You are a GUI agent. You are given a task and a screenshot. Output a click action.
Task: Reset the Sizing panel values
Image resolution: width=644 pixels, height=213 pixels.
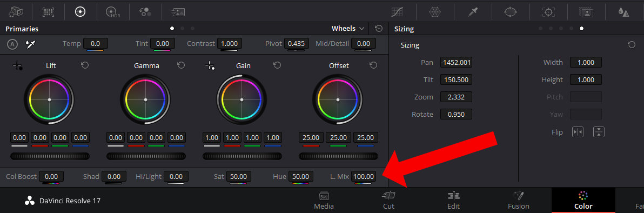(x=632, y=45)
